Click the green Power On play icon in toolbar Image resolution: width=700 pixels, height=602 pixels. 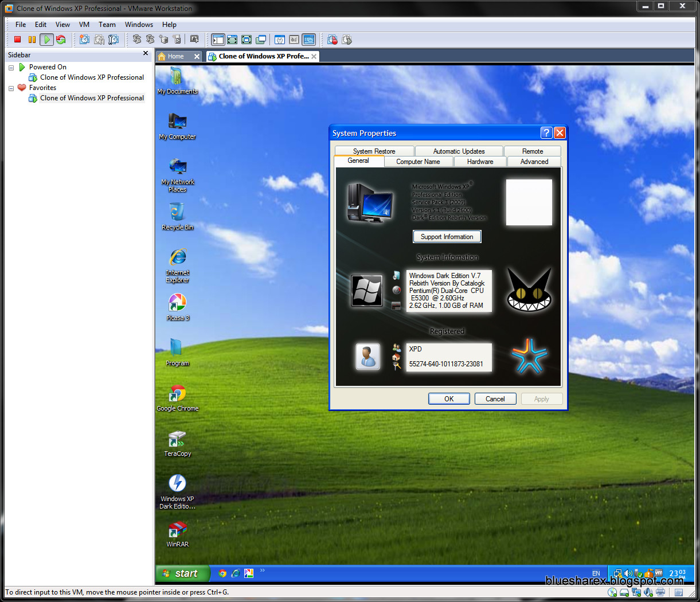46,40
